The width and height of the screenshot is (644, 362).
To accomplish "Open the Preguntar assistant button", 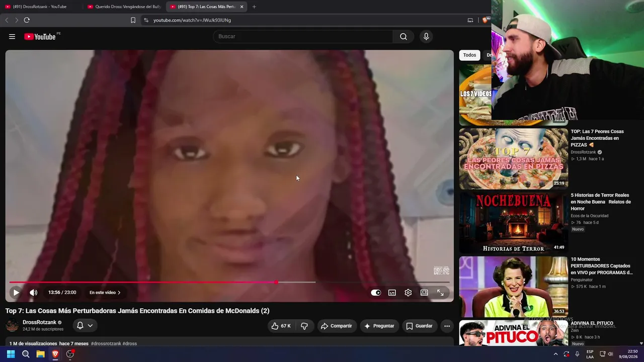I will point(379,326).
